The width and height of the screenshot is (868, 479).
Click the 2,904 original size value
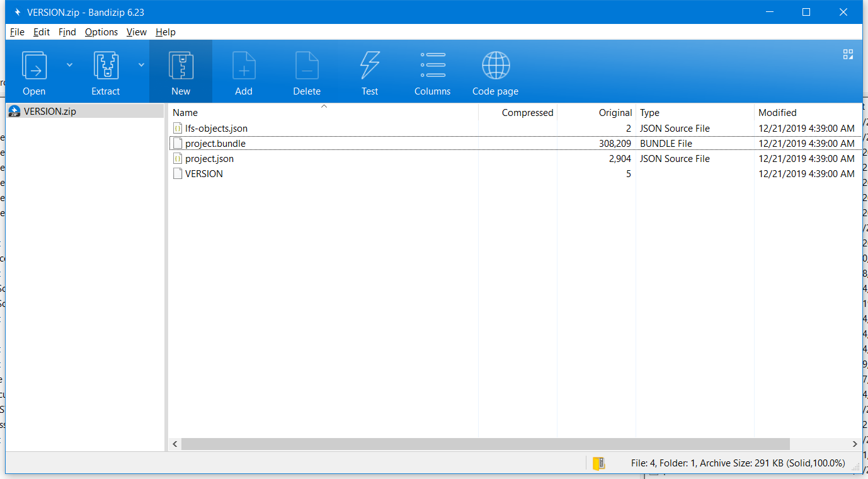click(620, 158)
